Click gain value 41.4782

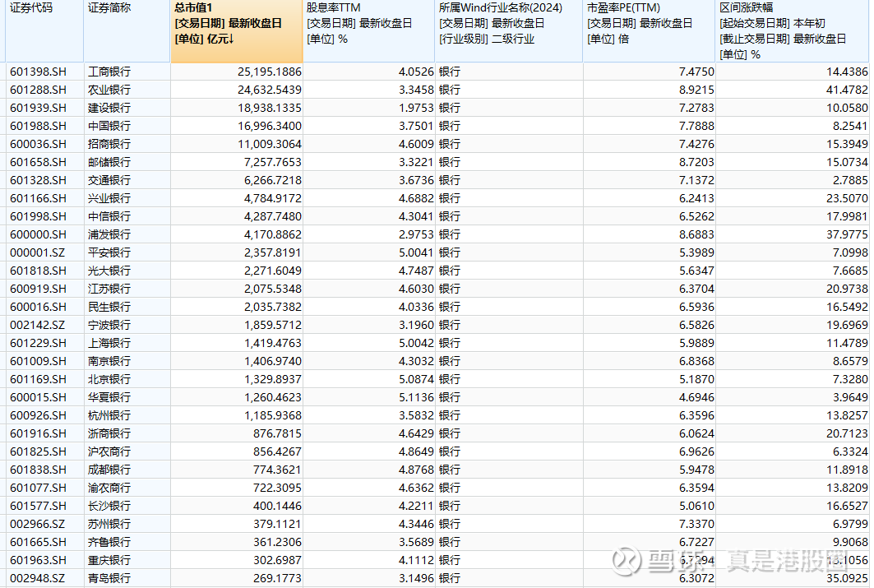pyautogui.click(x=847, y=90)
